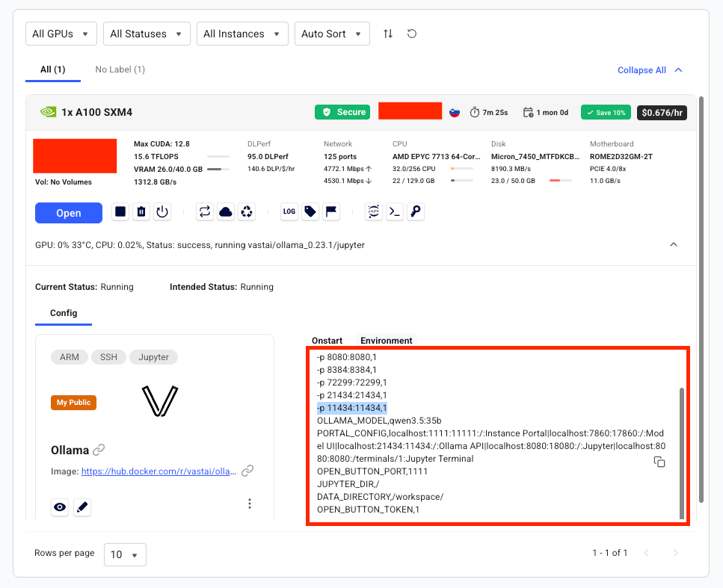Open the terminal prompt icon
723x588 pixels.
click(x=395, y=212)
